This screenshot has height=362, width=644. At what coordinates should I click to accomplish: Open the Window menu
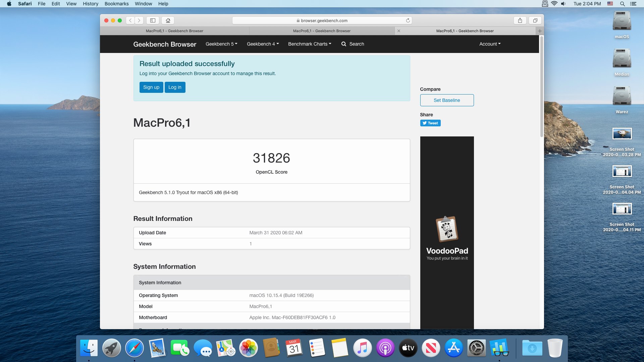click(x=144, y=4)
